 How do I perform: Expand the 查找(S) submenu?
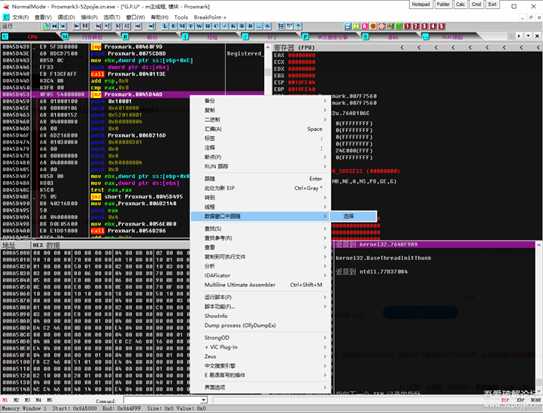[x=260, y=228]
